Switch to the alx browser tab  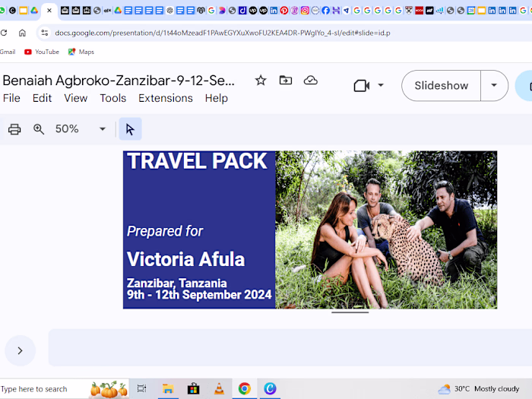[107, 11]
